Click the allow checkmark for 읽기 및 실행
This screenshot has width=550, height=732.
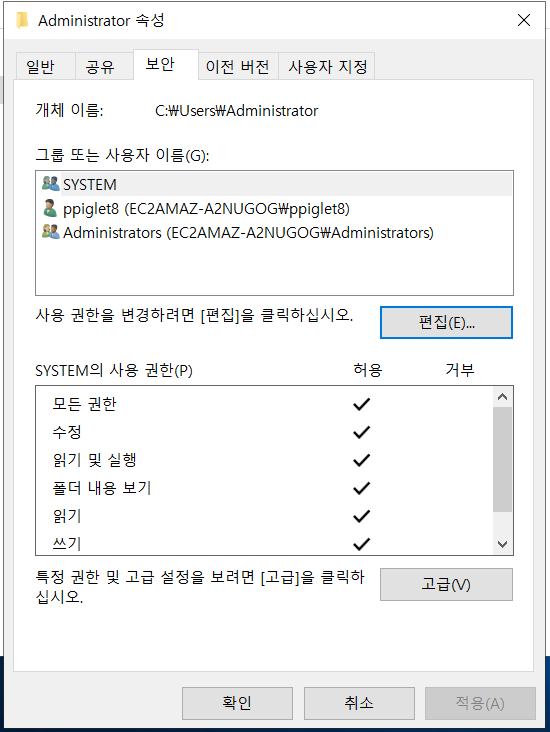(361, 460)
